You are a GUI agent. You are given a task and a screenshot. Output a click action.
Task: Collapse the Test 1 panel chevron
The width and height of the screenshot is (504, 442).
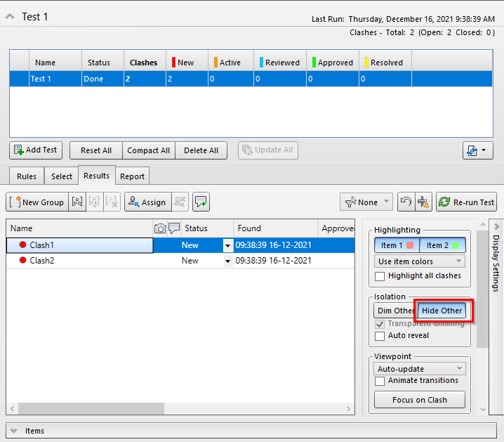coord(10,16)
